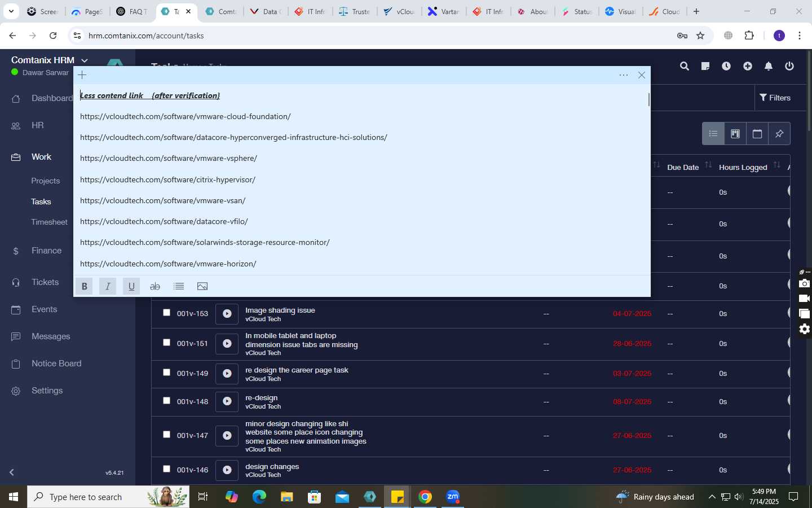
Task: Click Windows taskbar search box
Action: point(108,497)
